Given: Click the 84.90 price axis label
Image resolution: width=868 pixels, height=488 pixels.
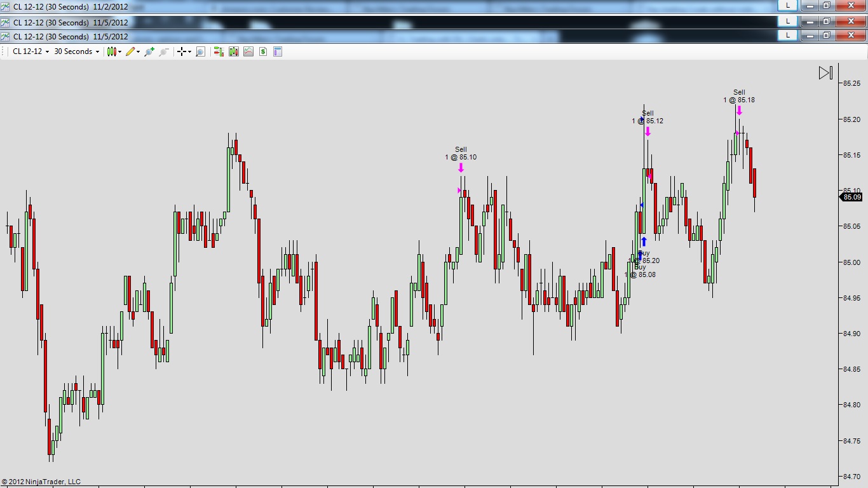Looking at the screenshot, I should (852, 334).
